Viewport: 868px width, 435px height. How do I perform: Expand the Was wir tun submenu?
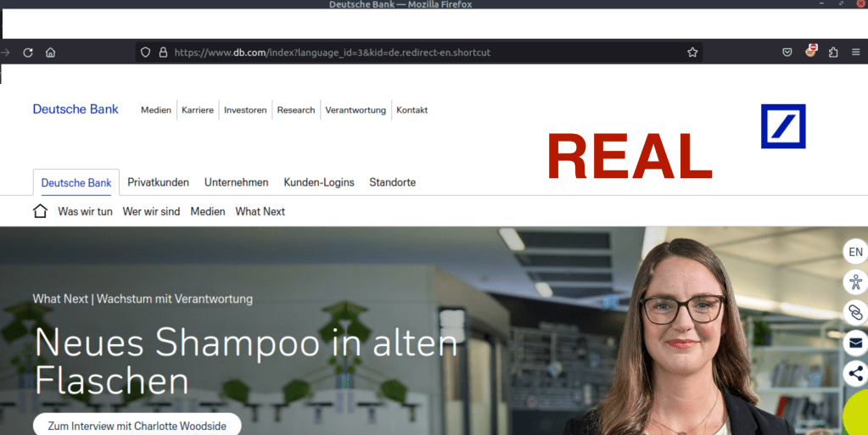(85, 211)
